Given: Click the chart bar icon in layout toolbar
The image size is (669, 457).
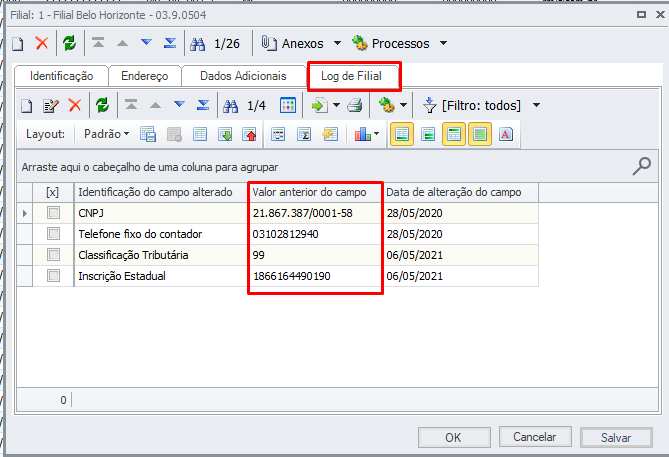Looking at the screenshot, I should click(363, 134).
